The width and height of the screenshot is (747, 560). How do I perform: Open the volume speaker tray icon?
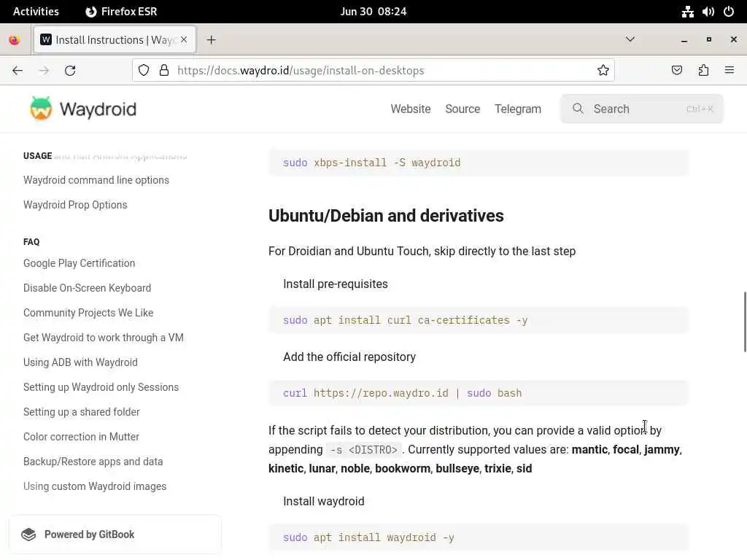tap(708, 12)
